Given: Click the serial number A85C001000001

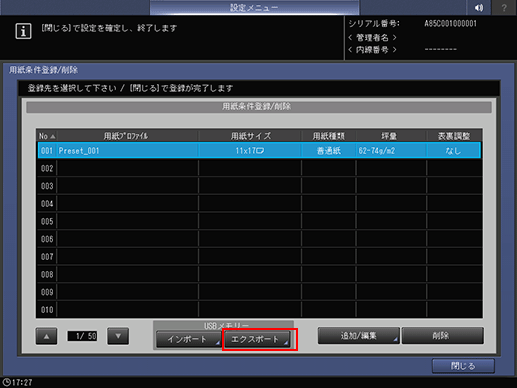Looking at the screenshot, I should [x=450, y=24].
